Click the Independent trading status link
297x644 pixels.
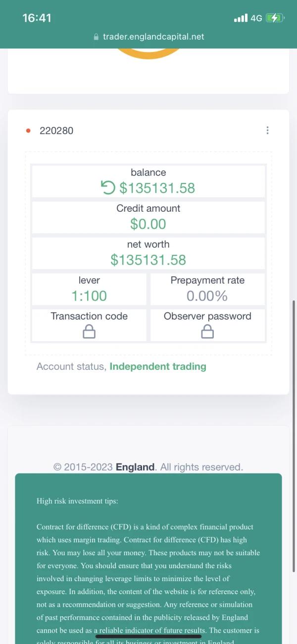click(157, 367)
